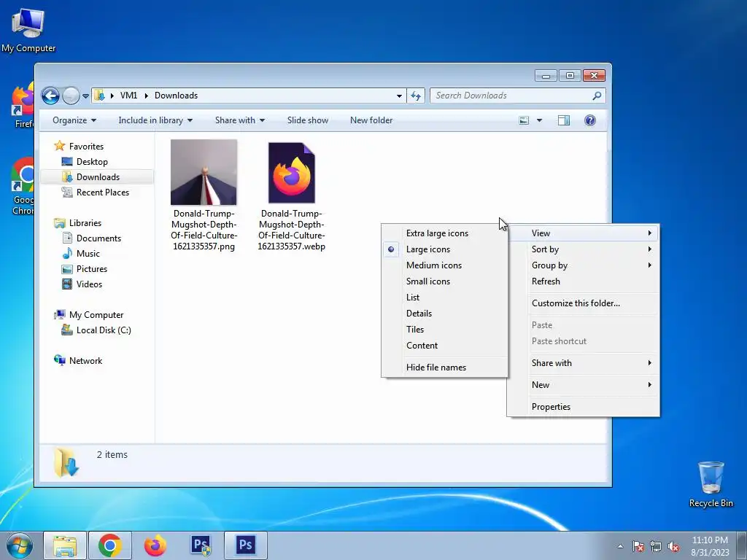Open the More view options arrow

click(x=539, y=120)
